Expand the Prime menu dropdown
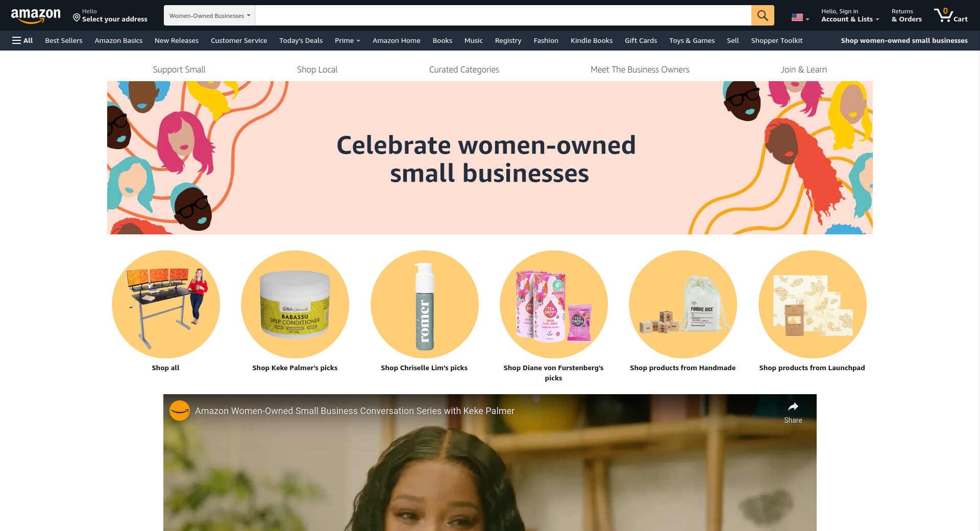 tap(347, 40)
